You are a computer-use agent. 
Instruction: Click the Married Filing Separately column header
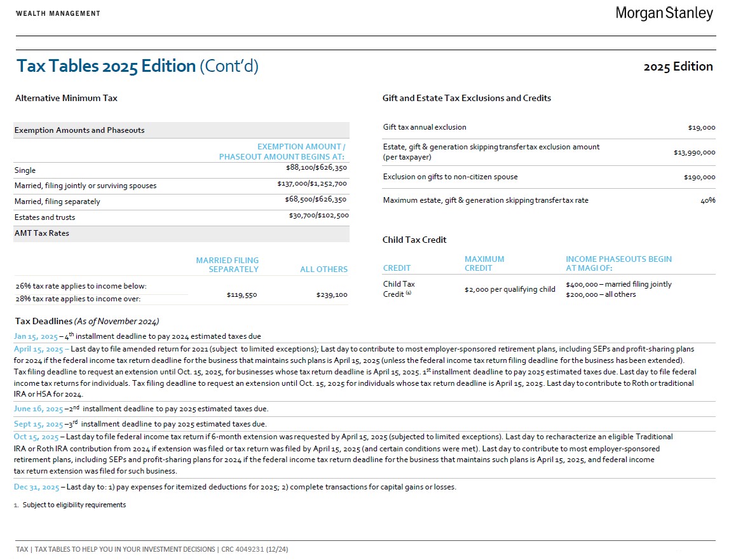click(x=227, y=265)
